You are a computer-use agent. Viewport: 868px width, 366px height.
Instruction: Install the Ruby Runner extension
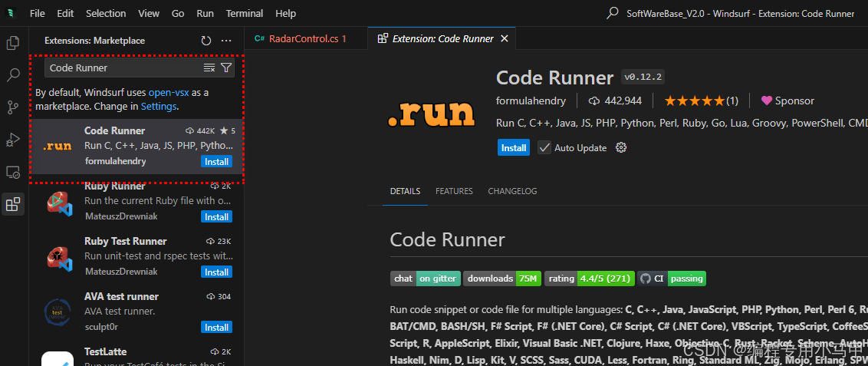coord(216,217)
